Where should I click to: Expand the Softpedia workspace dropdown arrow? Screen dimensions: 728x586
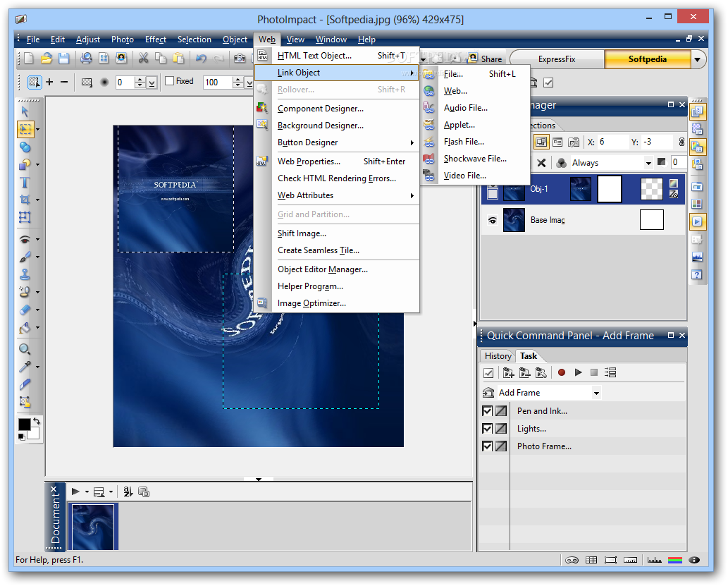click(697, 59)
